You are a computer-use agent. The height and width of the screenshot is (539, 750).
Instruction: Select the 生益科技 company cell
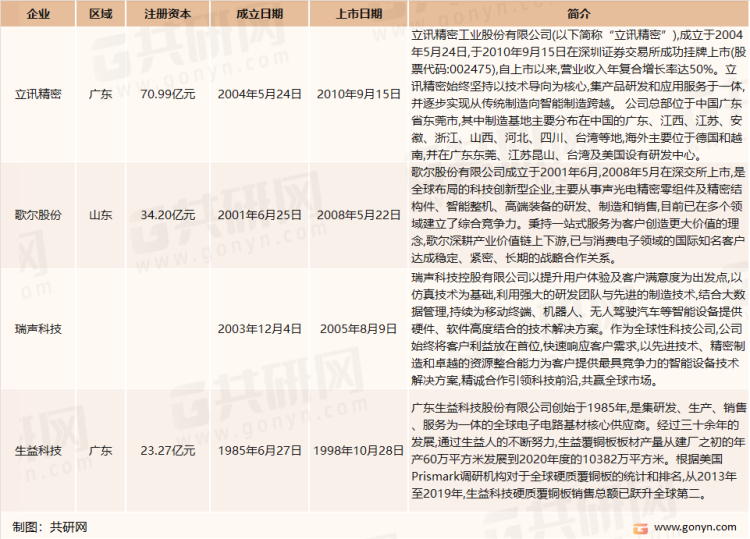tap(38, 451)
